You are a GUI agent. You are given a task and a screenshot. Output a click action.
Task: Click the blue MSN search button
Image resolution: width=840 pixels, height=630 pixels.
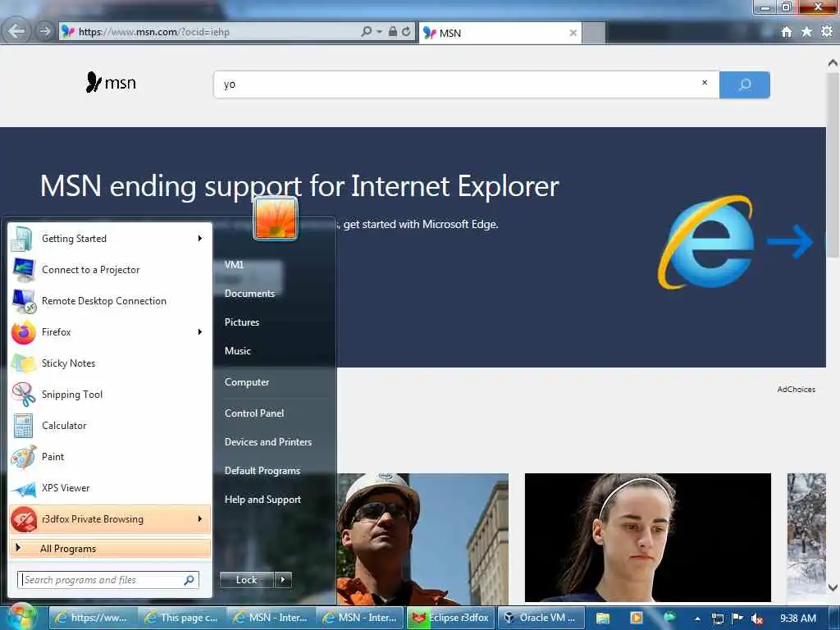pos(745,84)
